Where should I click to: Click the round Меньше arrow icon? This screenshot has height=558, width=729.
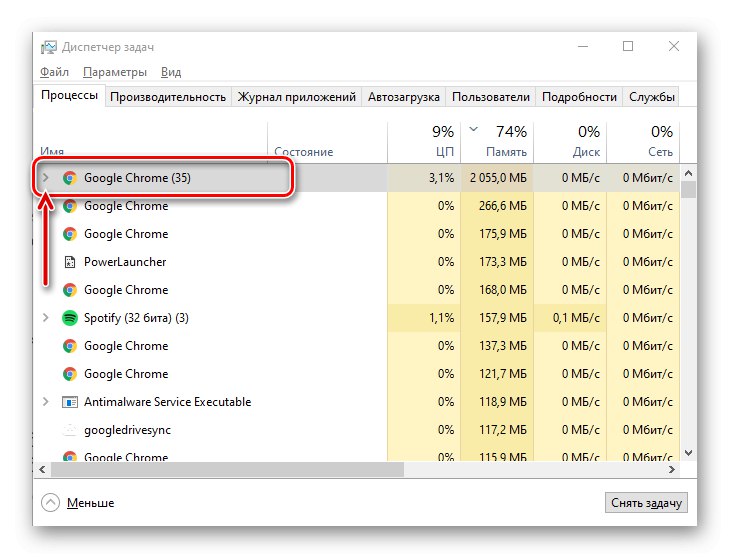51,502
